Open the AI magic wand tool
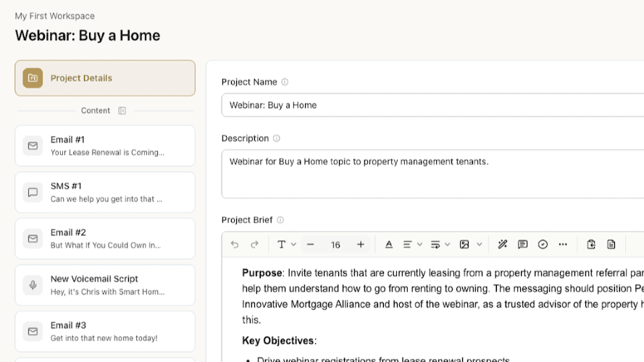This screenshot has height=362, width=644. click(503, 245)
